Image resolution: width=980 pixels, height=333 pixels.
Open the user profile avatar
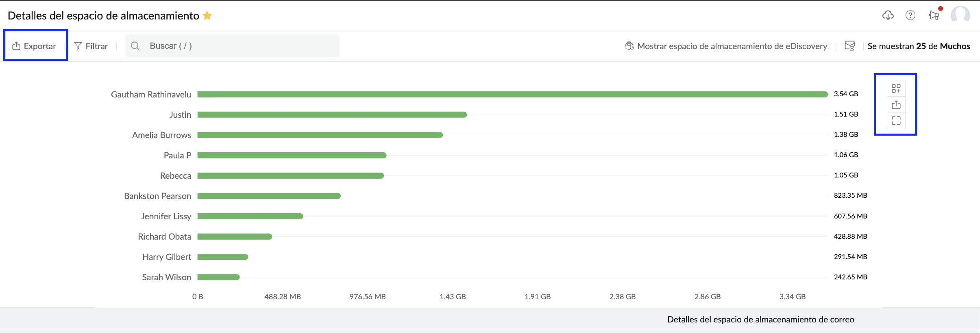(960, 15)
